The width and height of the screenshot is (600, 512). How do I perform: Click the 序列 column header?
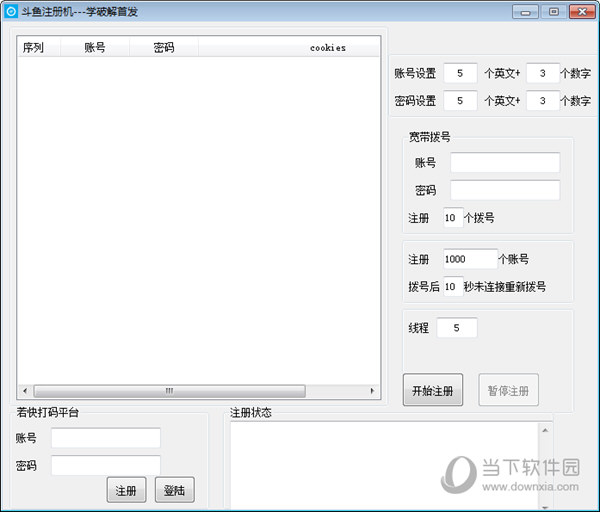(39, 47)
